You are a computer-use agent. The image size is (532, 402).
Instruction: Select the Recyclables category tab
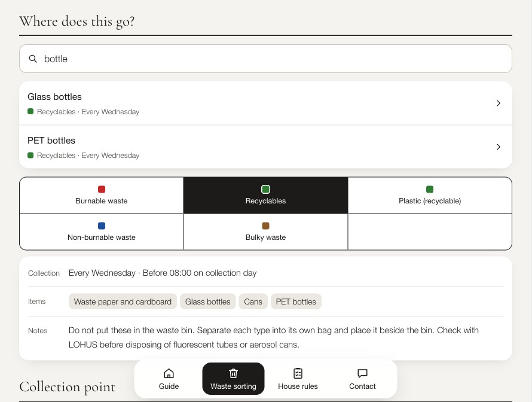click(265, 195)
